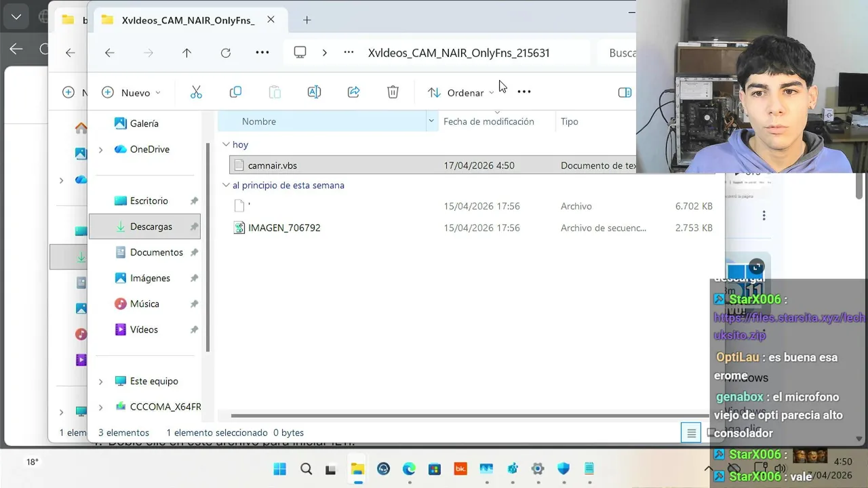868x488 pixels.
Task: Switch to details list view icon in status bar
Action: [x=691, y=432]
